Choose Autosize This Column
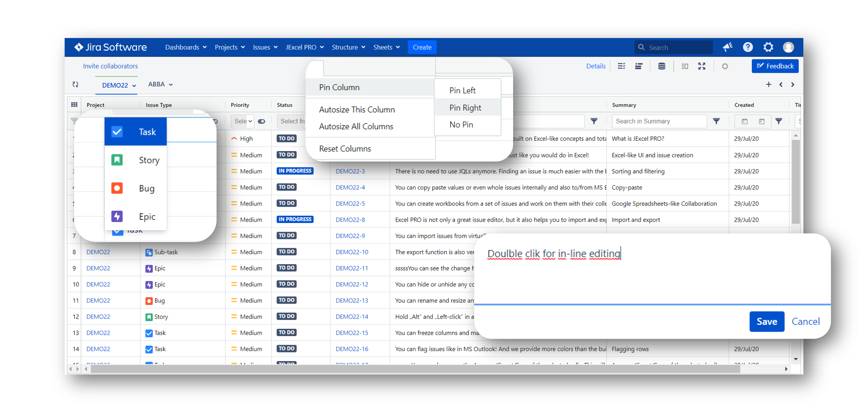 (357, 109)
